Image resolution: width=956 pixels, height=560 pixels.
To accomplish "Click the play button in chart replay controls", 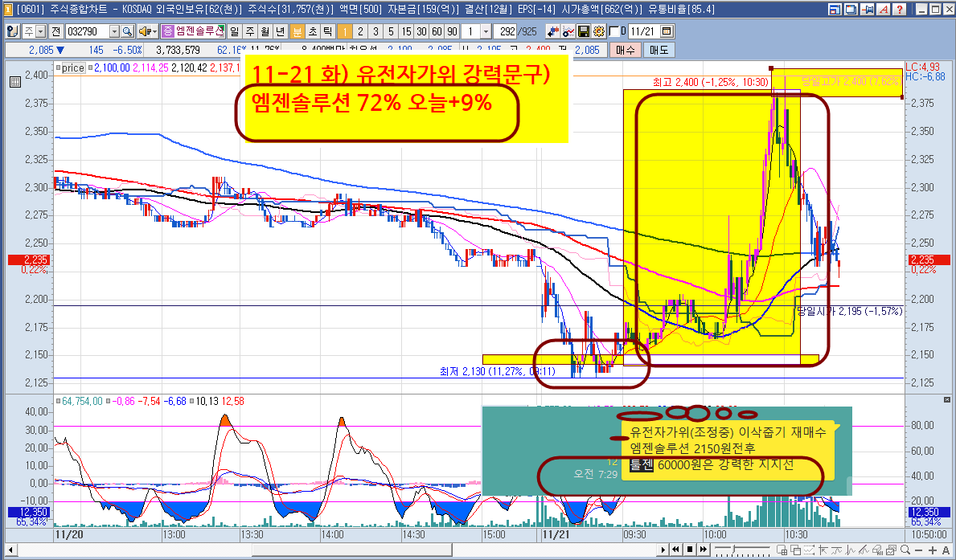I will click(663, 550).
